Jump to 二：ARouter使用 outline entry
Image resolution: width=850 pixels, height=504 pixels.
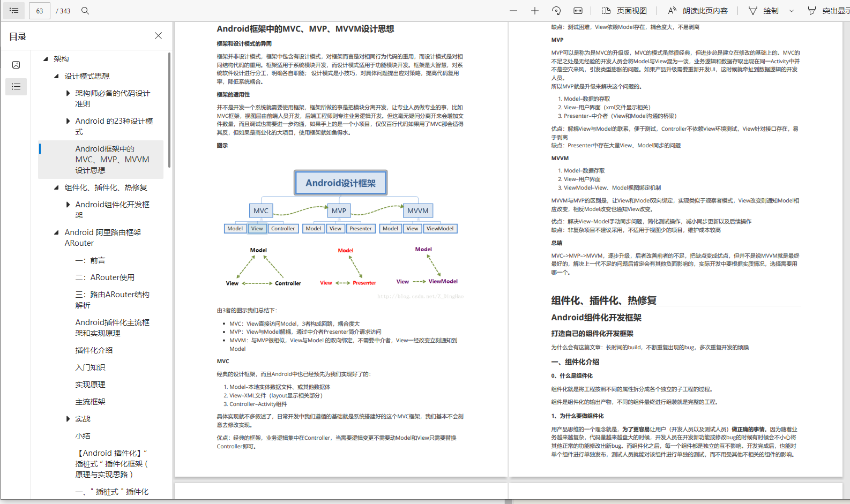(x=105, y=277)
